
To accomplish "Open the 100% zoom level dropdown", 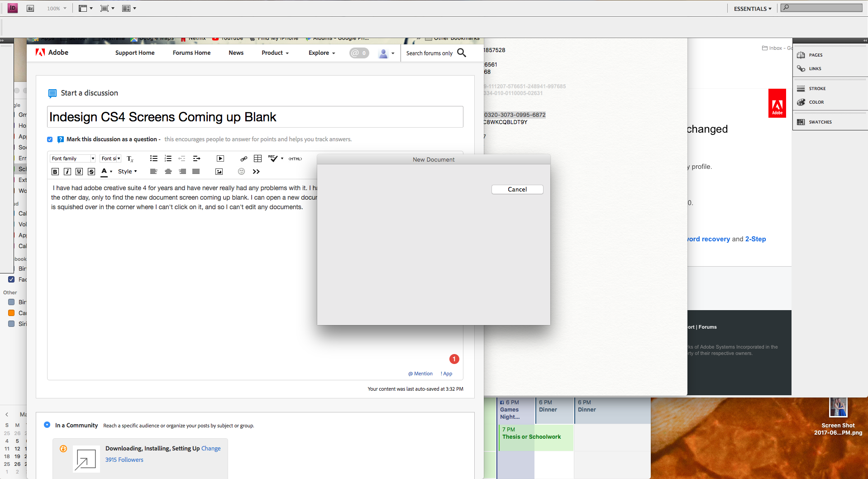I will (x=57, y=9).
